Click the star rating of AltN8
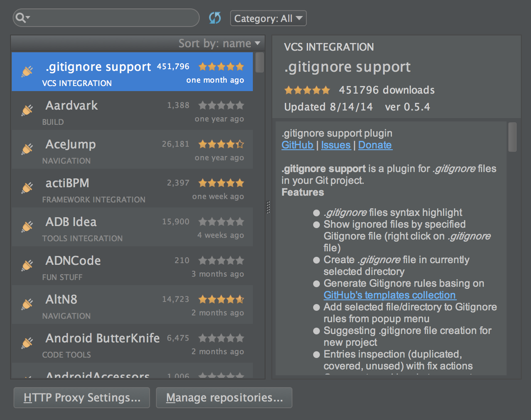 [221, 299]
